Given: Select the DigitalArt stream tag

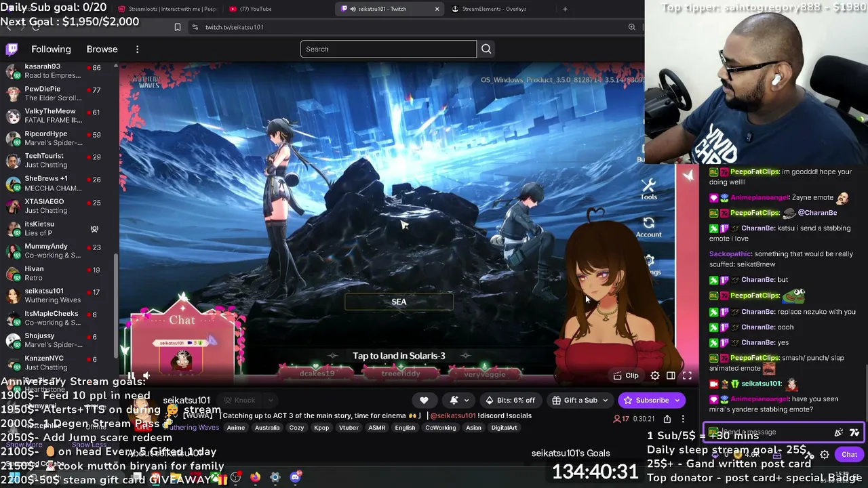Looking at the screenshot, I should (x=504, y=428).
